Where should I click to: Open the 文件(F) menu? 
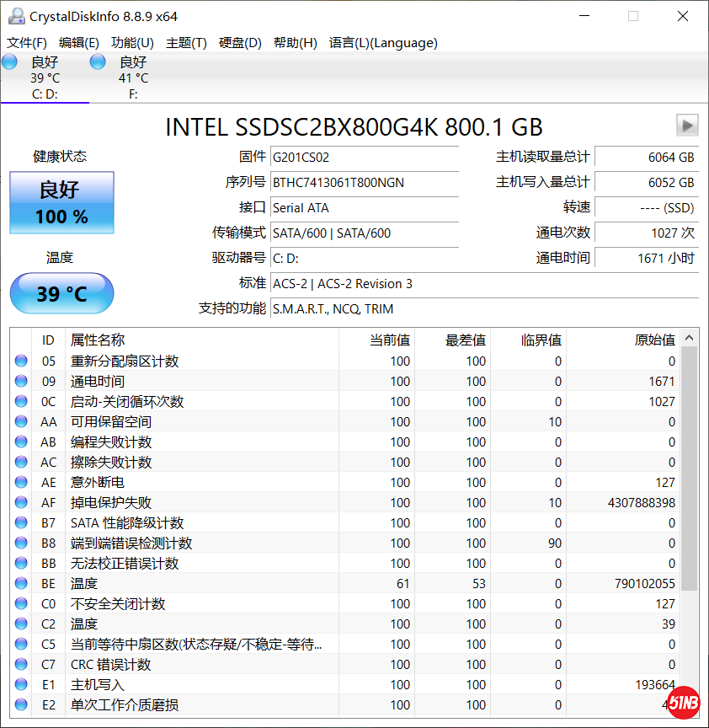click(27, 43)
